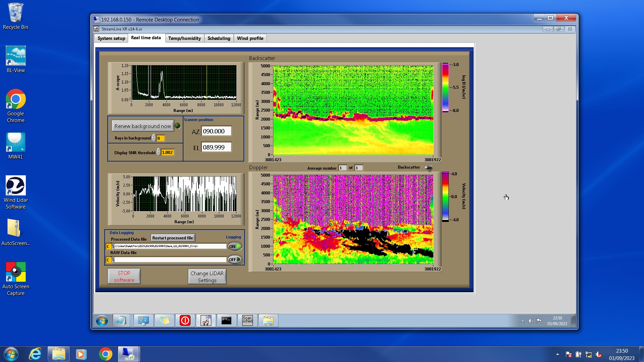Open the Scheduling tab
This screenshot has width=644, height=362.
[219, 38]
